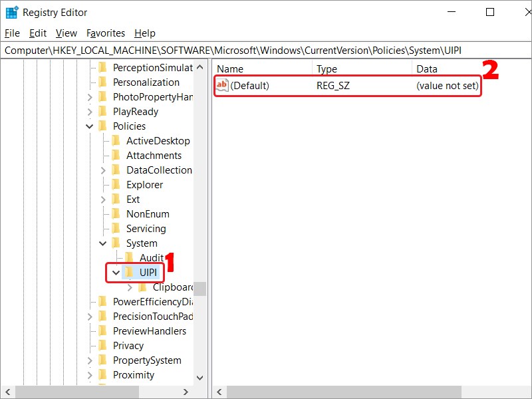Click the Registry Editor app icon
The width and height of the screenshot is (532, 399).
12,13
